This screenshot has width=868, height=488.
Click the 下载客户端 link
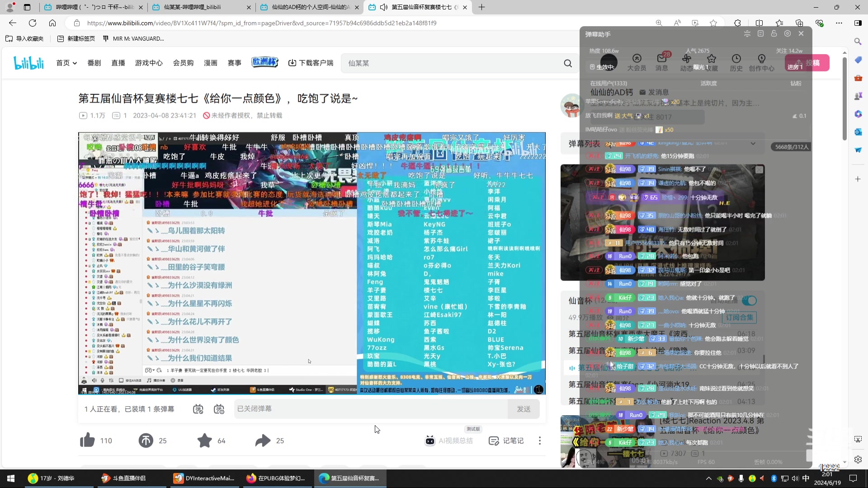coord(311,63)
